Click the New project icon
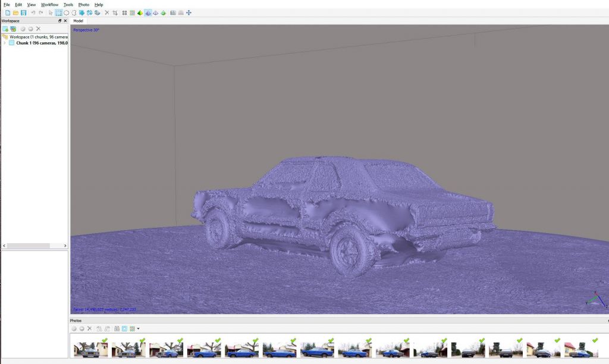This screenshot has width=609, height=364. coord(8,12)
